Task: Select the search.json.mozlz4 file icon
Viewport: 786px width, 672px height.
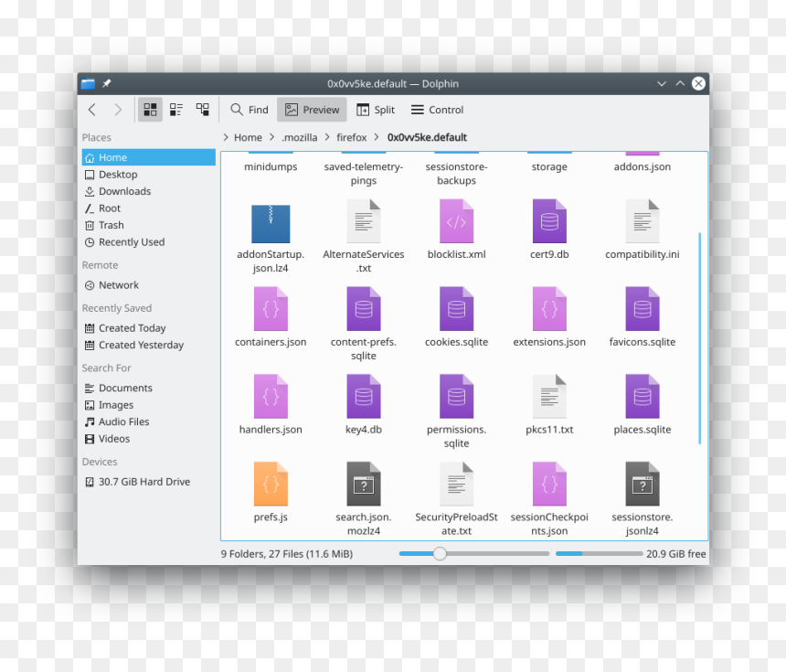Action: click(x=364, y=484)
